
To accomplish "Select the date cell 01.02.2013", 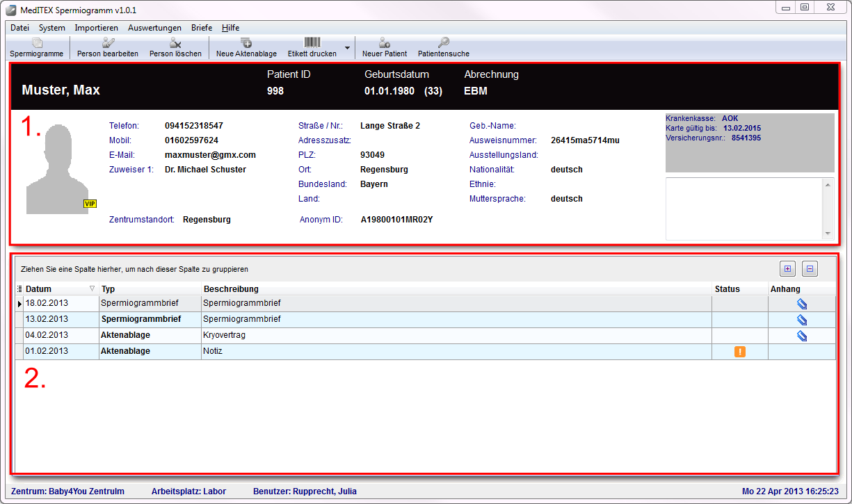I will (61, 352).
